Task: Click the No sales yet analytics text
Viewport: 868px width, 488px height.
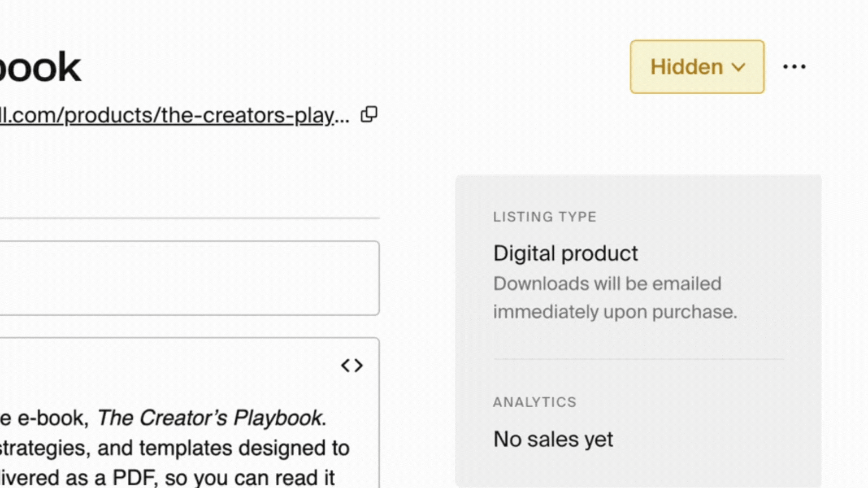Action: (553, 439)
